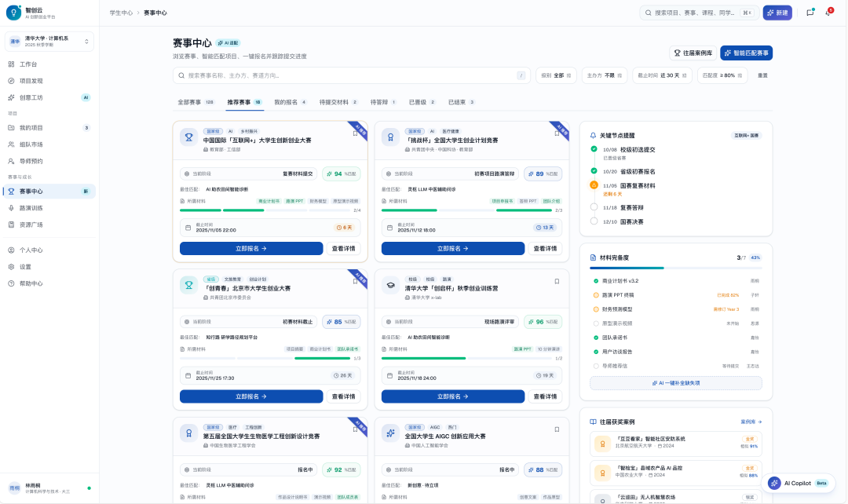Toggle the 财务预测模型 status circle

pyautogui.click(x=596, y=309)
